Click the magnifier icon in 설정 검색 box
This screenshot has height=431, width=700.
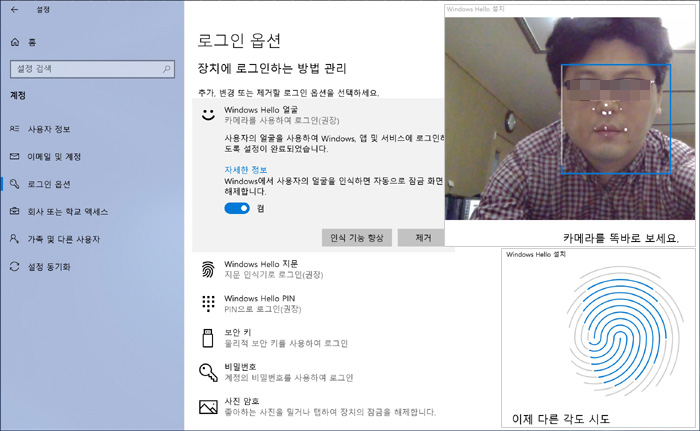(x=167, y=69)
